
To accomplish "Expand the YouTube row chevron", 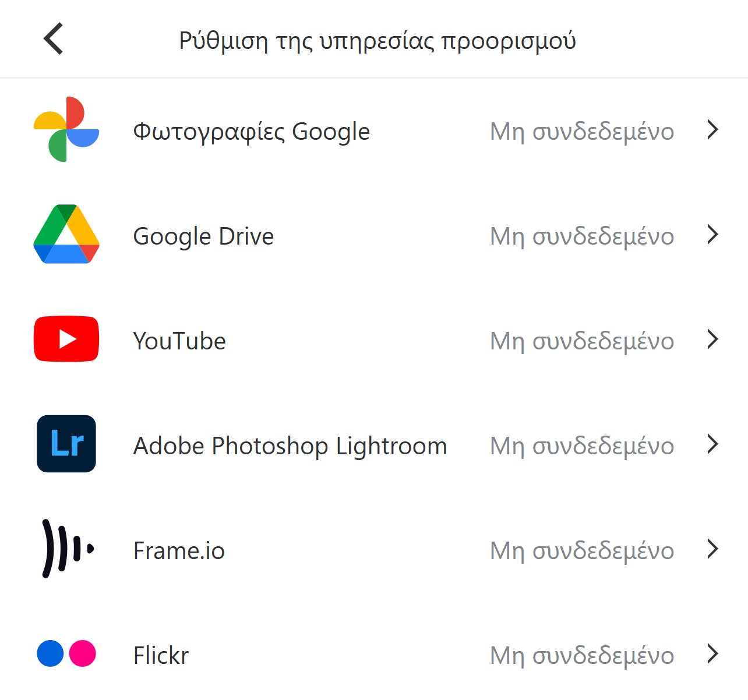I will tap(712, 339).
